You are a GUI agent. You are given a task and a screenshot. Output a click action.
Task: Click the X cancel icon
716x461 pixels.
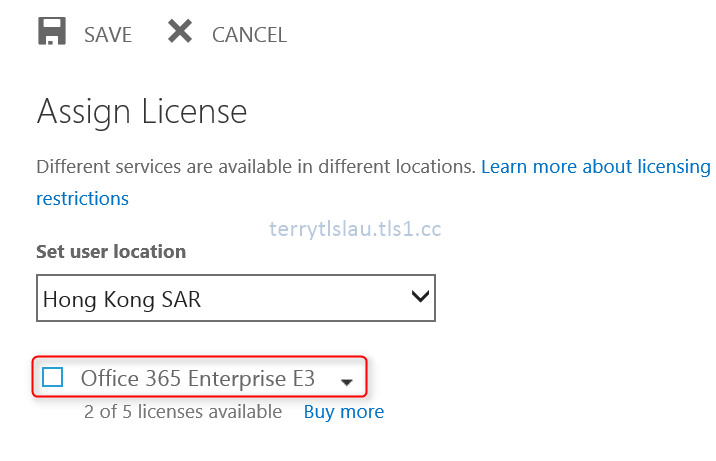(179, 31)
